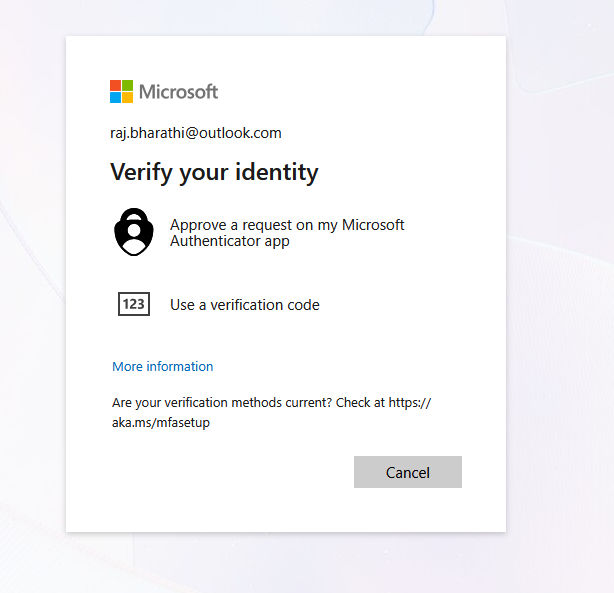The image size is (614, 593).
Task: Click the 123 verification code icon
Action: [134, 304]
